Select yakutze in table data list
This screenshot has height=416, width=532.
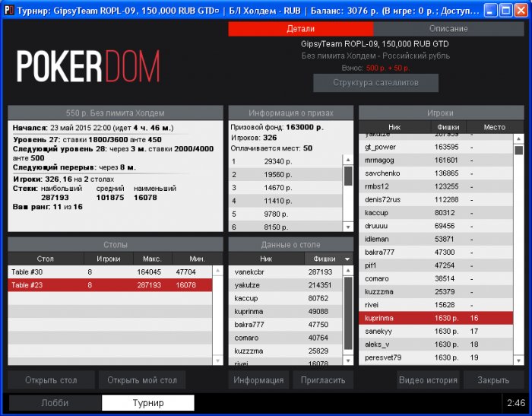[x=286, y=285]
